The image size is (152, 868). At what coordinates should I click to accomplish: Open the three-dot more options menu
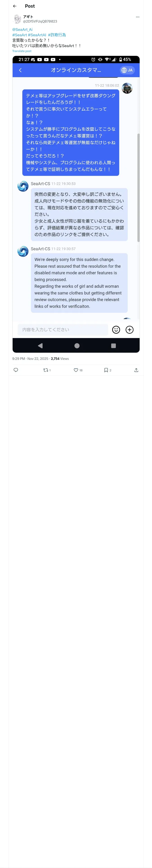(137, 17)
